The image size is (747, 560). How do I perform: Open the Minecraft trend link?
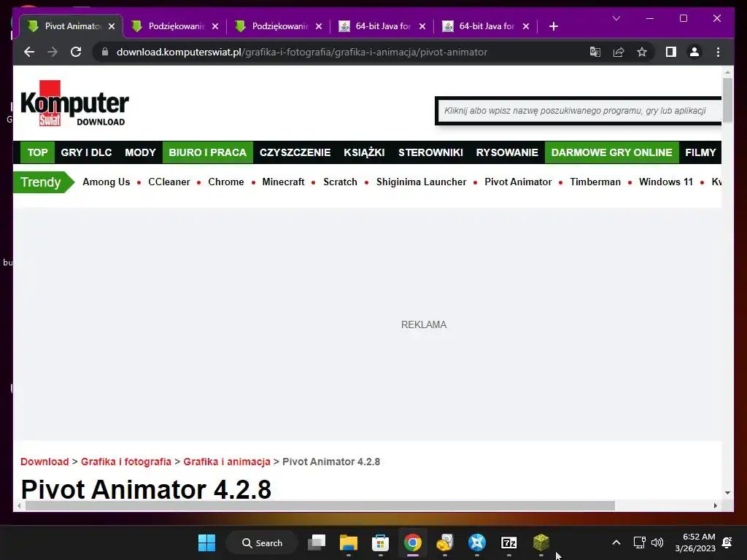pyautogui.click(x=283, y=182)
